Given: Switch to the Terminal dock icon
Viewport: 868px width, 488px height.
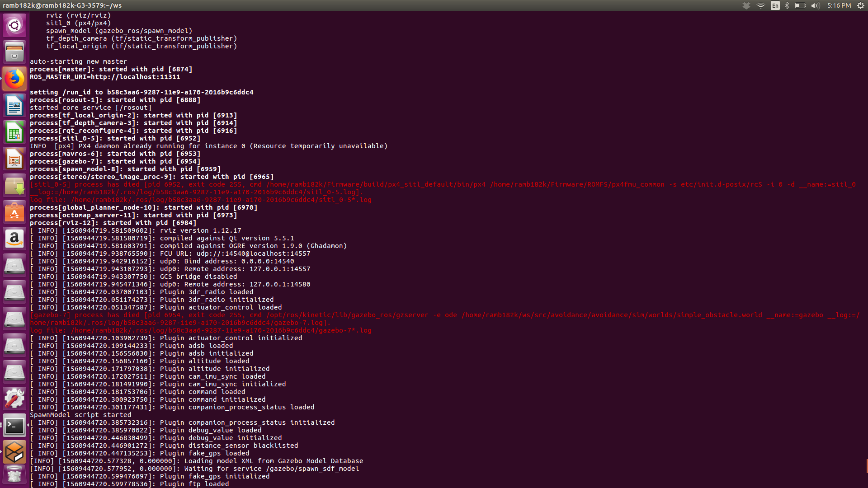Looking at the screenshot, I should click(x=14, y=425).
